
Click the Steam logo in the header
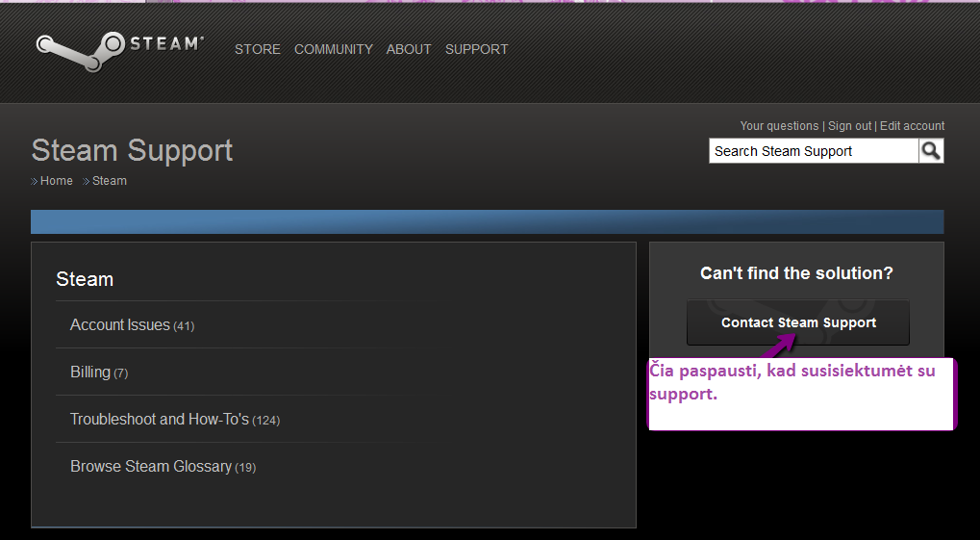(x=119, y=51)
